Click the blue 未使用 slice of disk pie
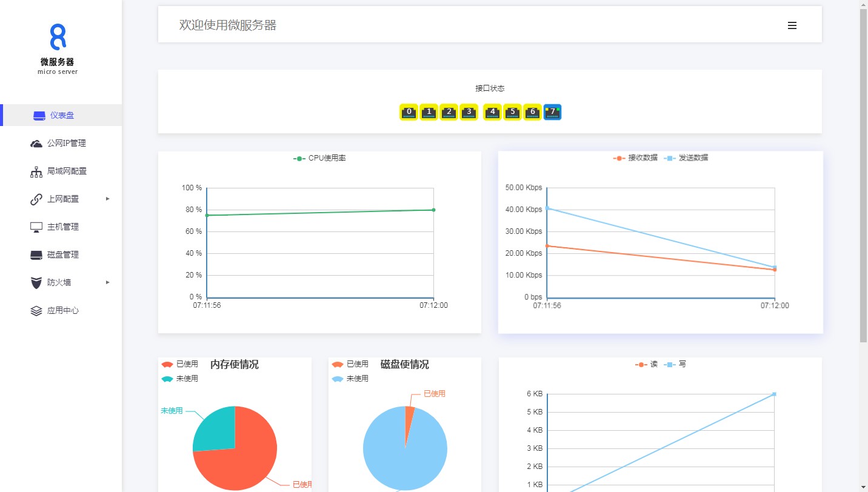868x492 pixels. point(400,454)
